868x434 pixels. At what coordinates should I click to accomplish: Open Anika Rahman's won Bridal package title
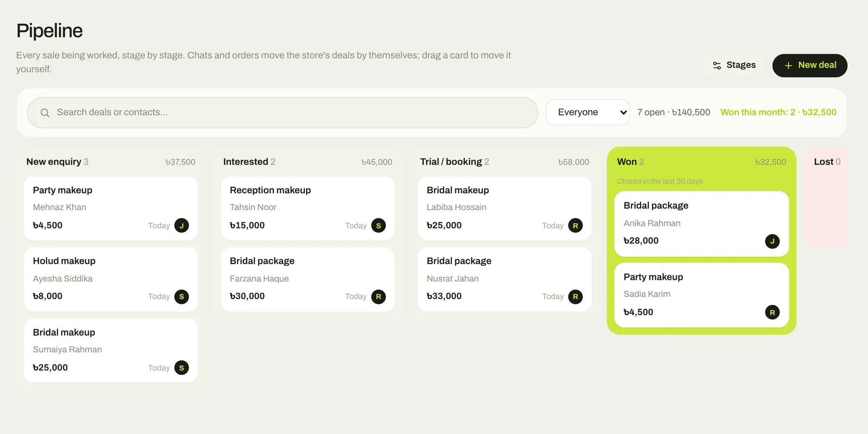656,206
